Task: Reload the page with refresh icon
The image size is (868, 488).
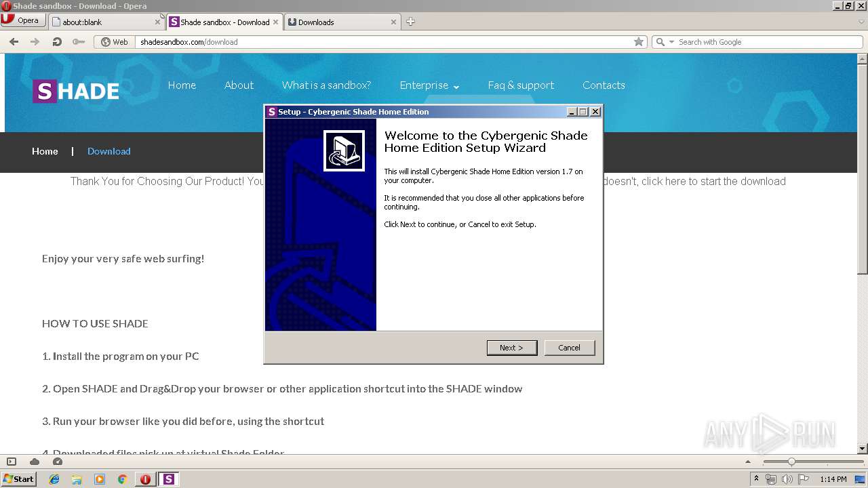Action: (57, 42)
